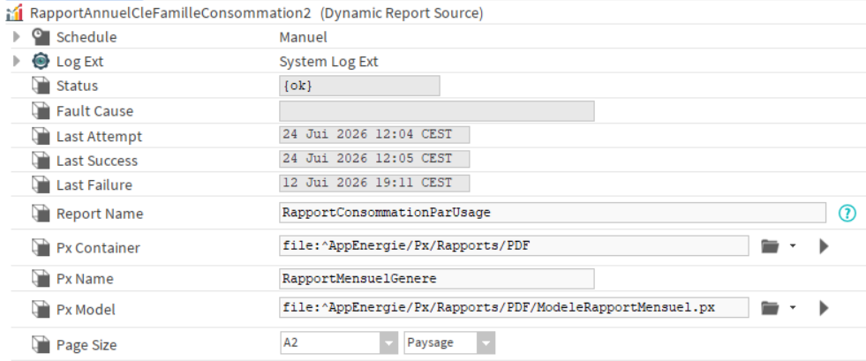Open dropdown arrow next to Px Model folder
This screenshot has height=361, width=866.
[793, 308]
